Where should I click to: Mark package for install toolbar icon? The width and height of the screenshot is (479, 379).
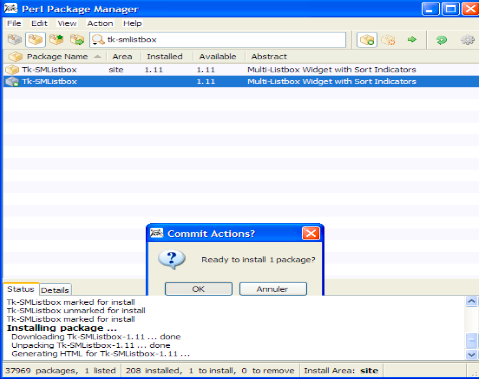[x=367, y=40]
